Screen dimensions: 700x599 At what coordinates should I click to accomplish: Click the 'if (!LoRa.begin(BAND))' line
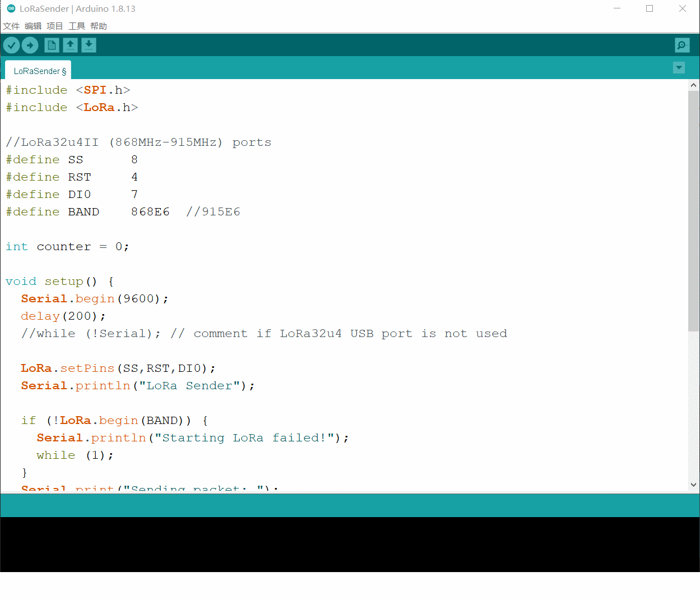click(x=115, y=420)
